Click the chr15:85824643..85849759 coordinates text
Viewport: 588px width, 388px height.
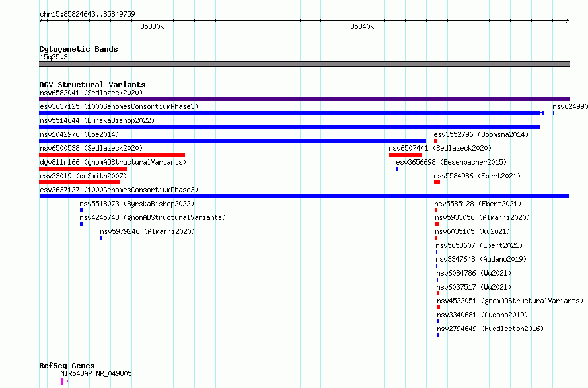(87, 14)
